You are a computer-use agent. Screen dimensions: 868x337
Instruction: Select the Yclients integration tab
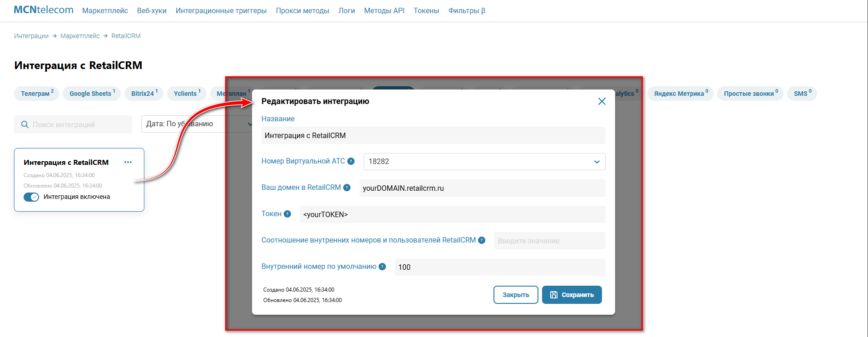click(187, 94)
